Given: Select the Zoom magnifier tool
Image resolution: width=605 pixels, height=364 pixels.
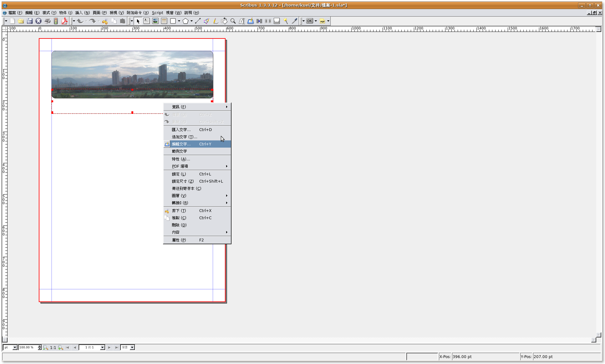Looking at the screenshot, I should (x=233, y=21).
